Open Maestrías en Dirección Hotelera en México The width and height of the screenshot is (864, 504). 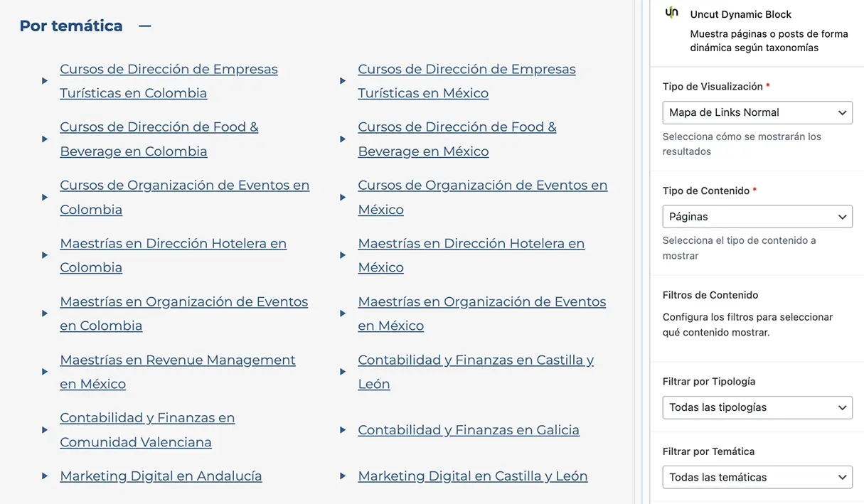(x=471, y=244)
